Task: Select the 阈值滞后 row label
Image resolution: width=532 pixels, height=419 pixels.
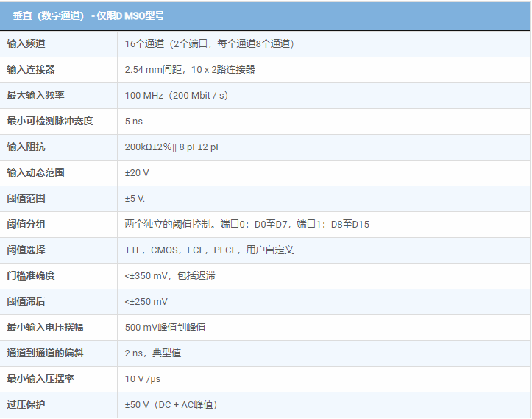Action: pyautogui.click(x=26, y=301)
